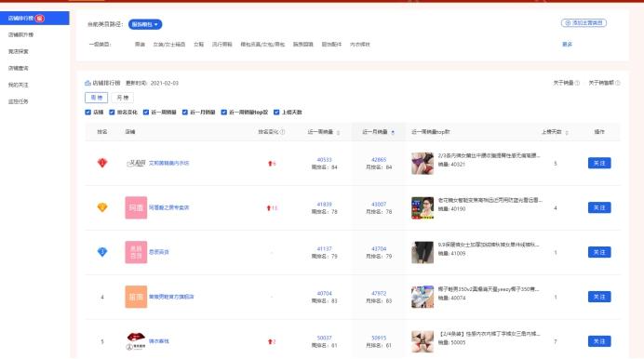Viewport: 644px width, 359px height.
Task: Toggle the 店铺 column checkbox
Action: (x=87, y=112)
